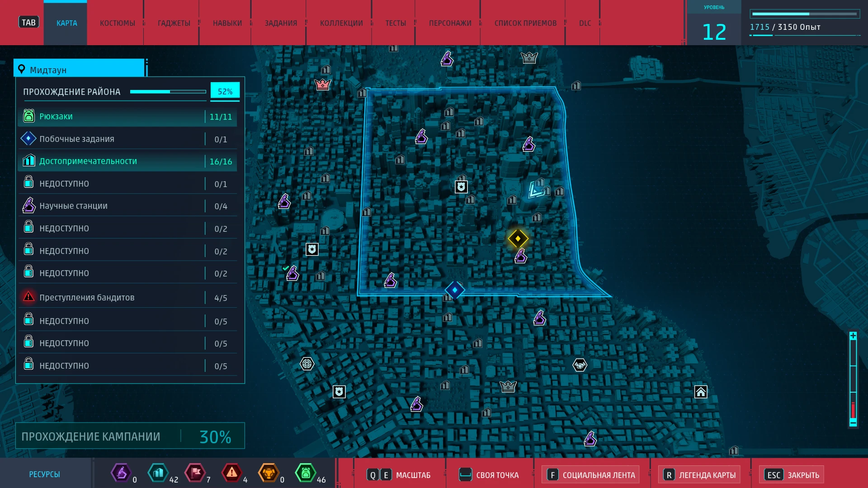Viewport: 868px width, 488px height.
Task: Click the fingerprint-style hexagon map icon
Action: pyautogui.click(x=307, y=363)
